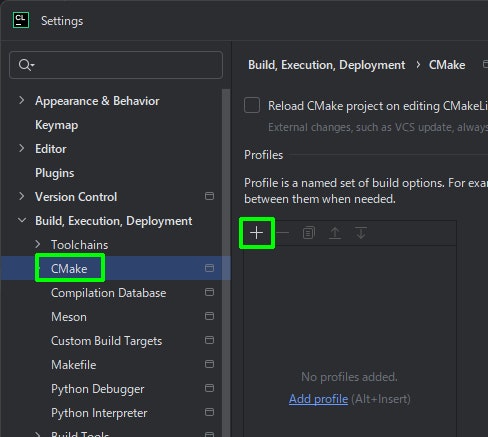This screenshot has width=488, height=437.
Task: Open Python Interpreter settings
Action: click(99, 413)
